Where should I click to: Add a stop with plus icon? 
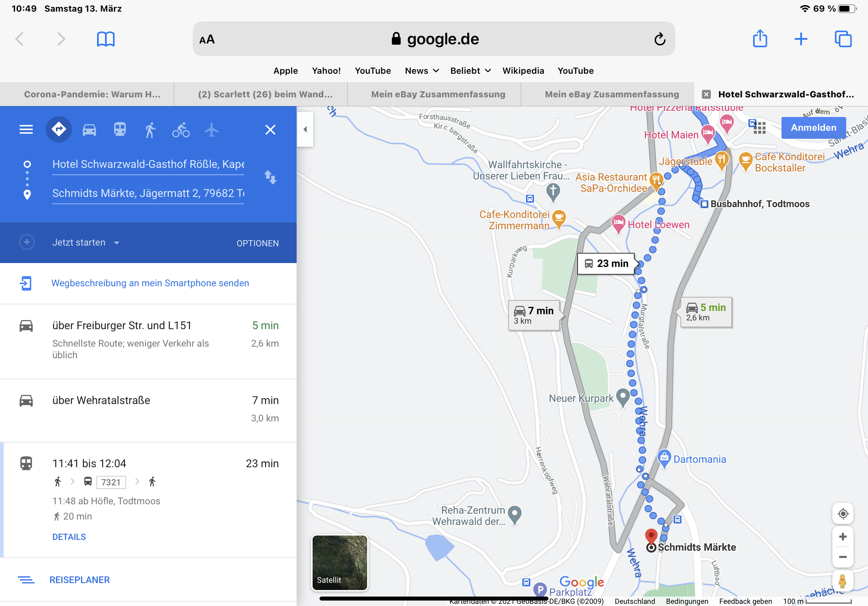27,242
